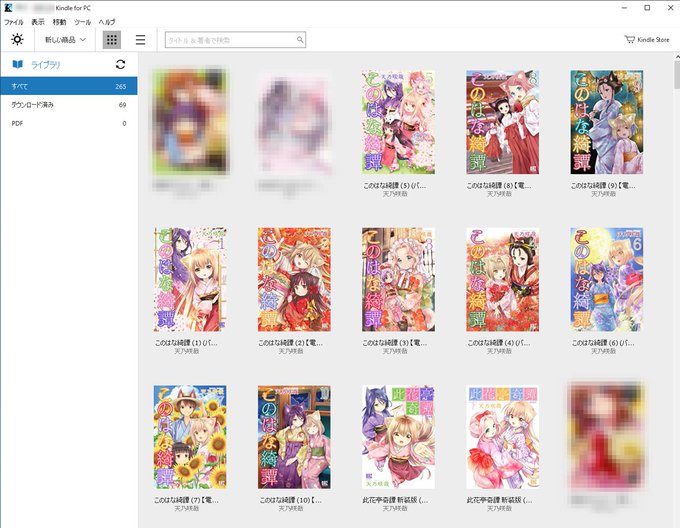
Task: Open the ツール menu
Action: [x=82, y=22]
